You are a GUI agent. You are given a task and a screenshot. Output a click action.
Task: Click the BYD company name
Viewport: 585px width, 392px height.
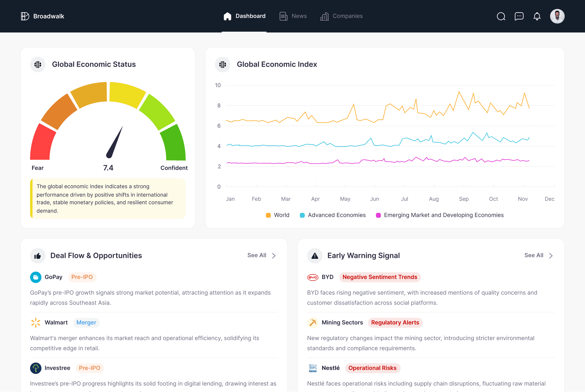[x=328, y=277]
